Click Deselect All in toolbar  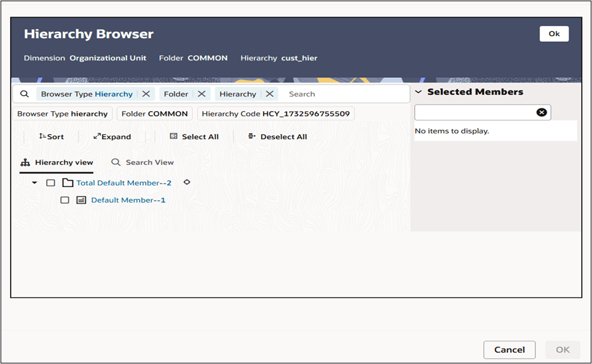278,136
